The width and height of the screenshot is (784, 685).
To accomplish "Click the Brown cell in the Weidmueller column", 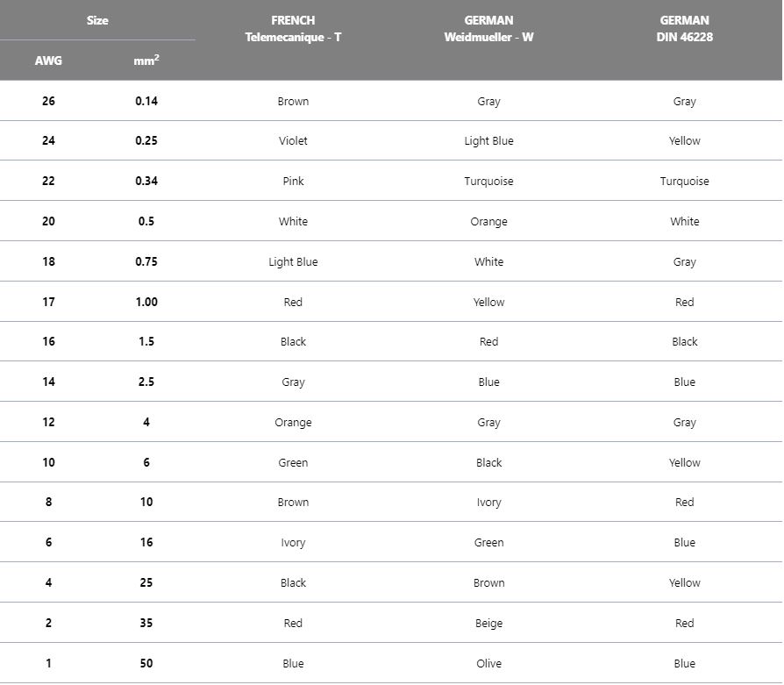I will [x=488, y=583].
